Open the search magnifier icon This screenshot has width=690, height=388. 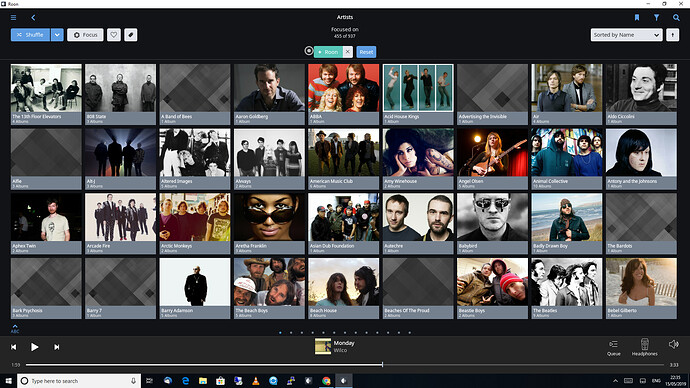tap(676, 18)
